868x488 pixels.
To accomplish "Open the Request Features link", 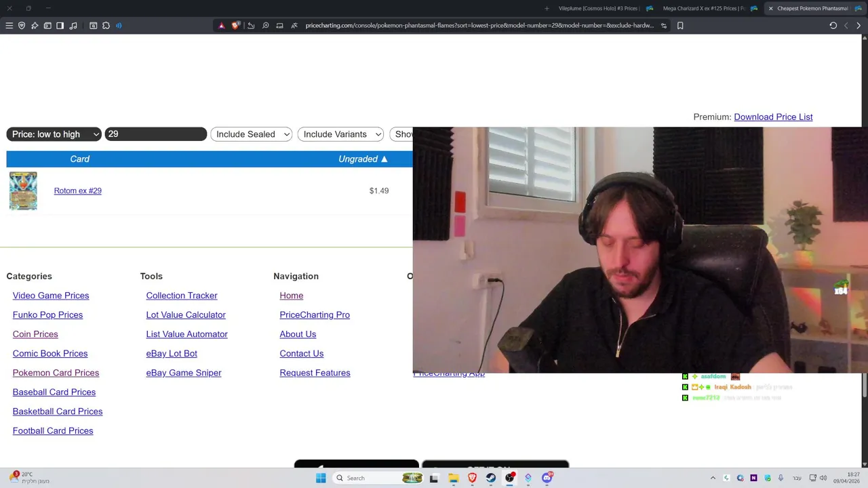I will (x=315, y=373).
